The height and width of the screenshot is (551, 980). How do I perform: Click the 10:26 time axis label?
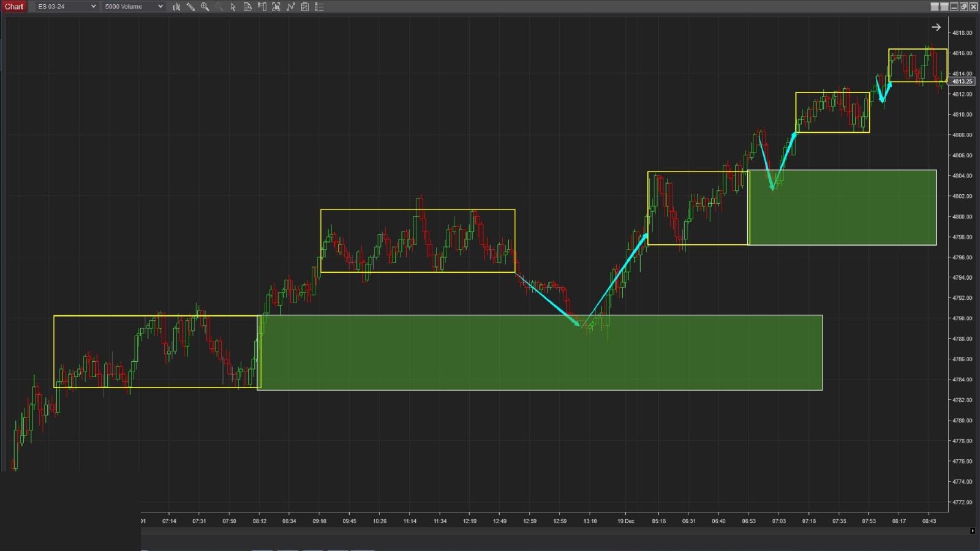pyautogui.click(x=380, y=522)
